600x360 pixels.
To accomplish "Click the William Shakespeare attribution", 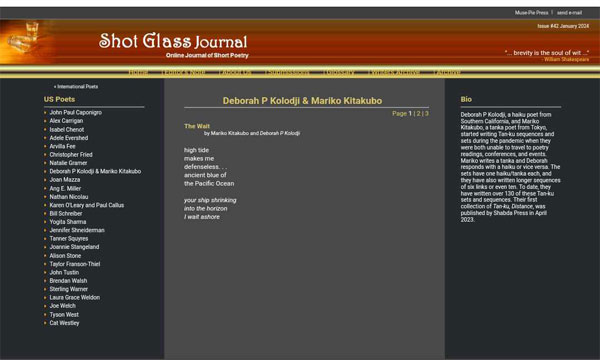I will click(566, 59).
